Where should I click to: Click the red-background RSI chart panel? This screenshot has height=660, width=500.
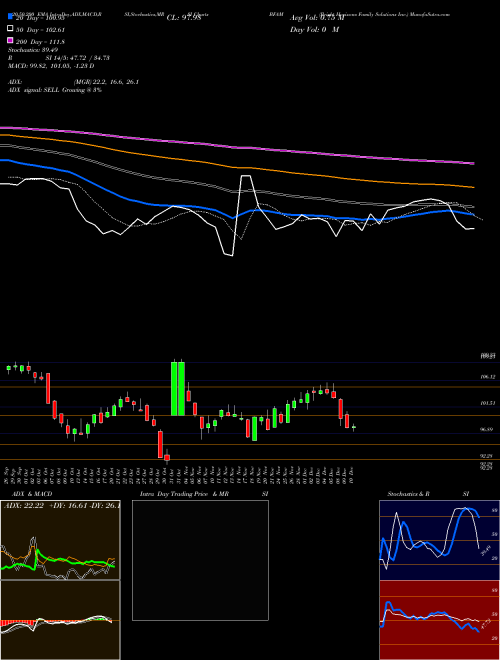coord(439,620)
